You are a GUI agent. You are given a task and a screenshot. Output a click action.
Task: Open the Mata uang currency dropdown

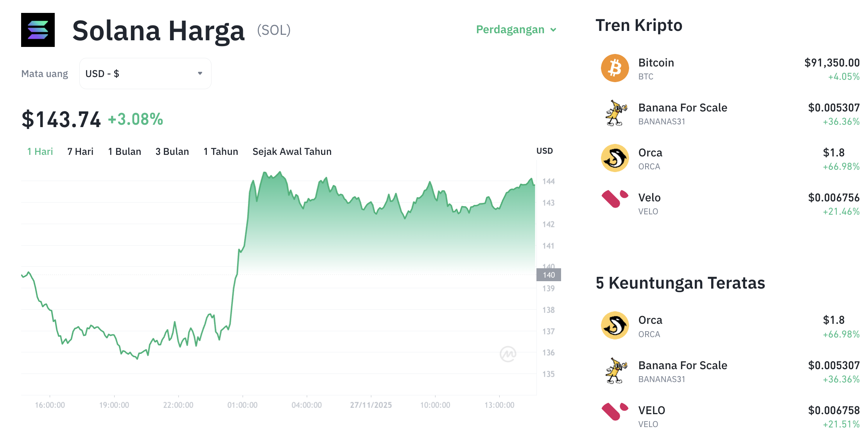[145, 73]
